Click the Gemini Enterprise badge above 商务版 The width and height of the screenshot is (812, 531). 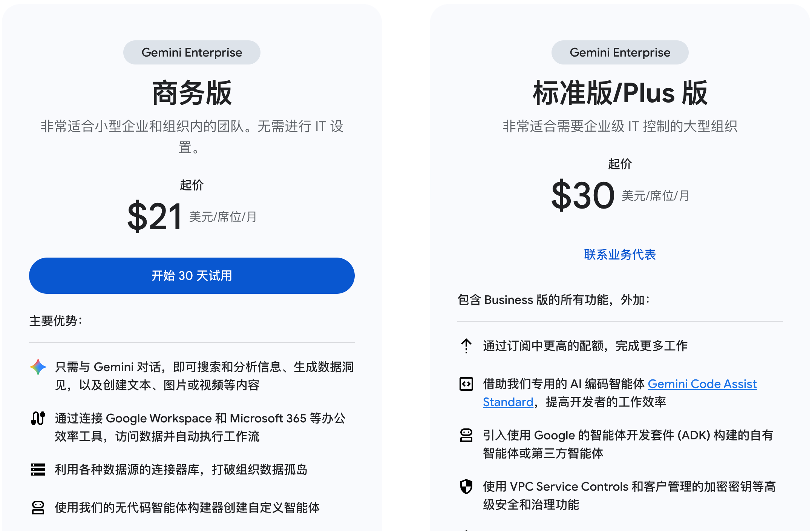(x=192, y=52)
